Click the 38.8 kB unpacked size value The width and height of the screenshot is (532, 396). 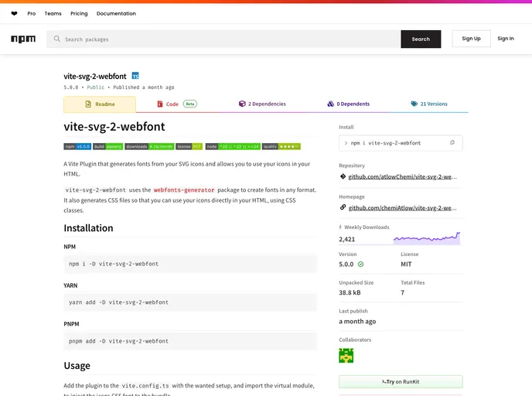click(350, 292)
